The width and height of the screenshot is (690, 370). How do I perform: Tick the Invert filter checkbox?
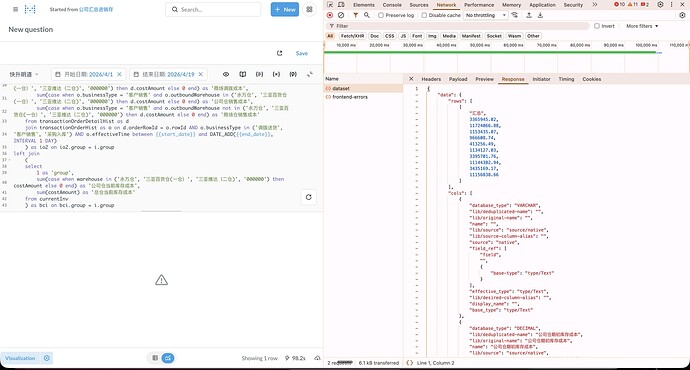[x=597, y=26]
